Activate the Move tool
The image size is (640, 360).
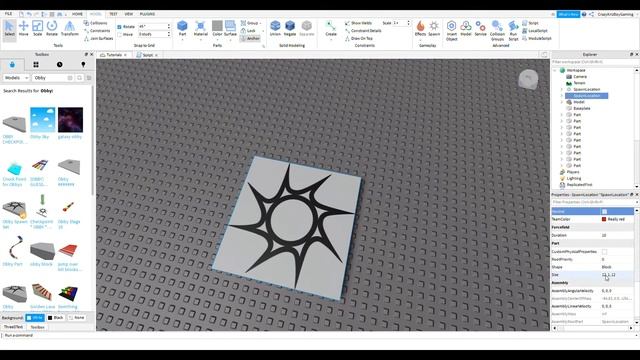click(23, 29)
